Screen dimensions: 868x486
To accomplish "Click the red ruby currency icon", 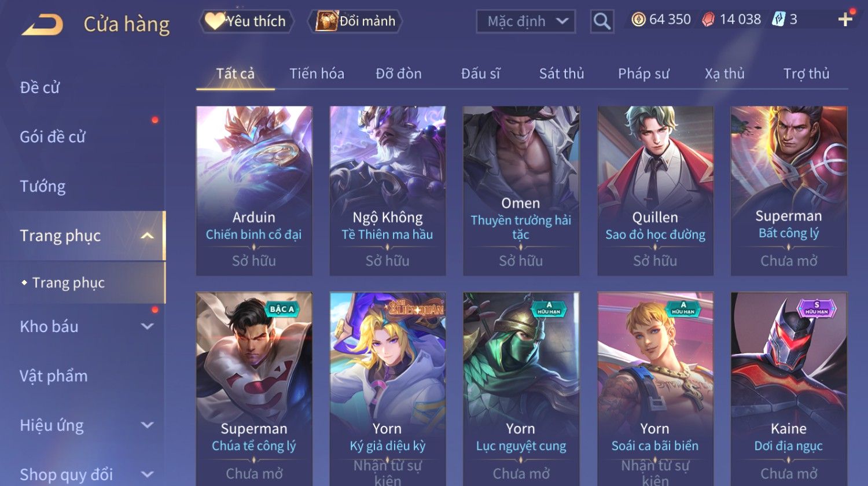I will tap(708, 20).
